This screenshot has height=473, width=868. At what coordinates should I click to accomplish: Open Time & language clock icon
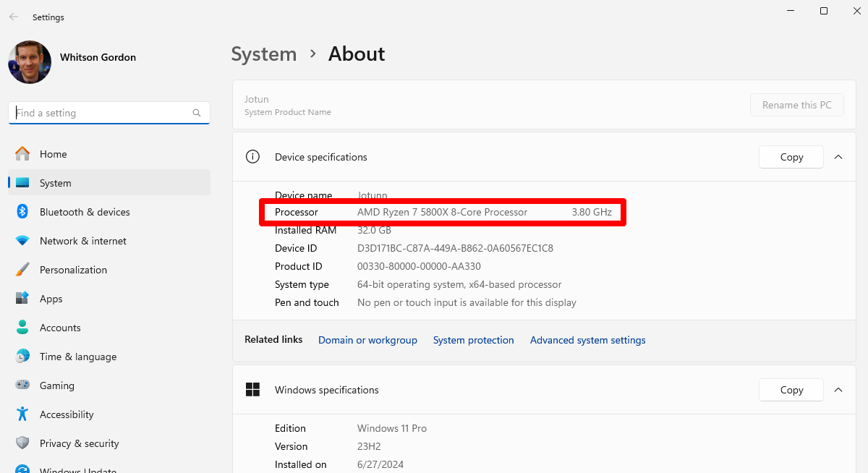click(x=22, y=357)
